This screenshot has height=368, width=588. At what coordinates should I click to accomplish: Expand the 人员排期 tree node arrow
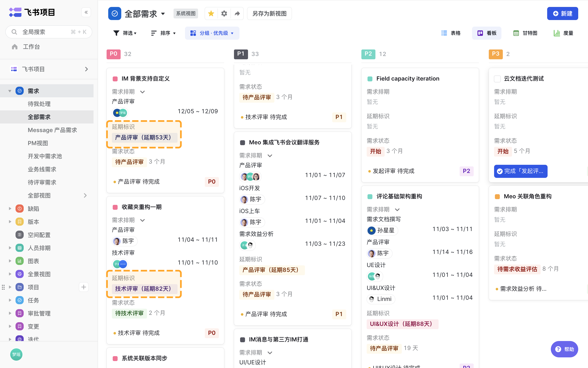(10, 248)
